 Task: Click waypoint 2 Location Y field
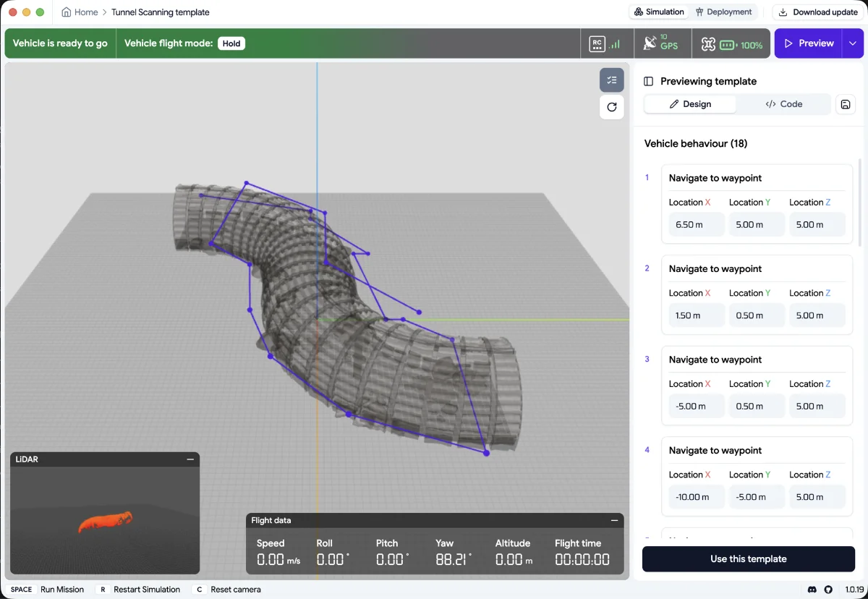coord(757,315)
